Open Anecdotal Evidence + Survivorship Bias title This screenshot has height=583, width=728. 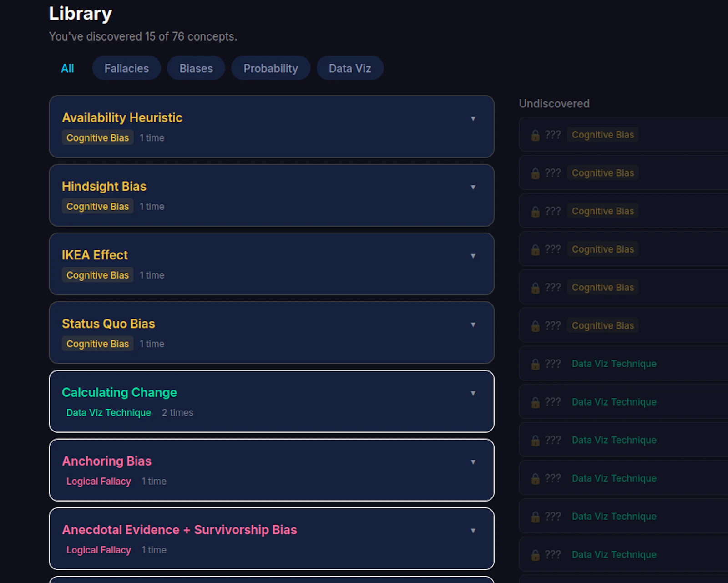179,530
